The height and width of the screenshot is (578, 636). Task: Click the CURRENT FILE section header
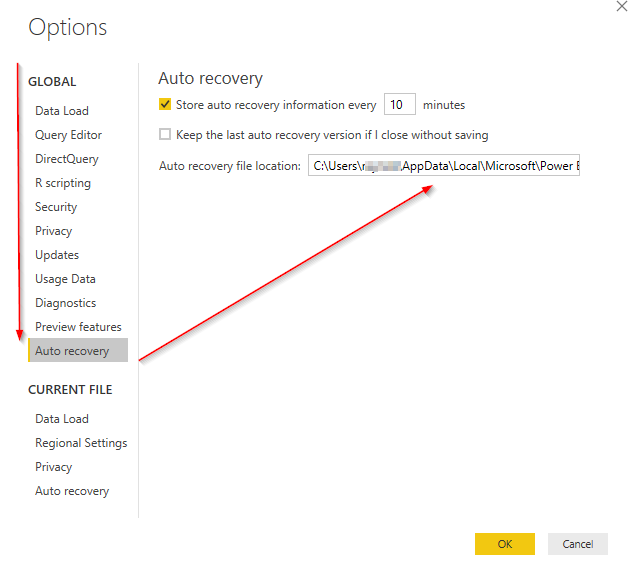(x=70, y=389)
